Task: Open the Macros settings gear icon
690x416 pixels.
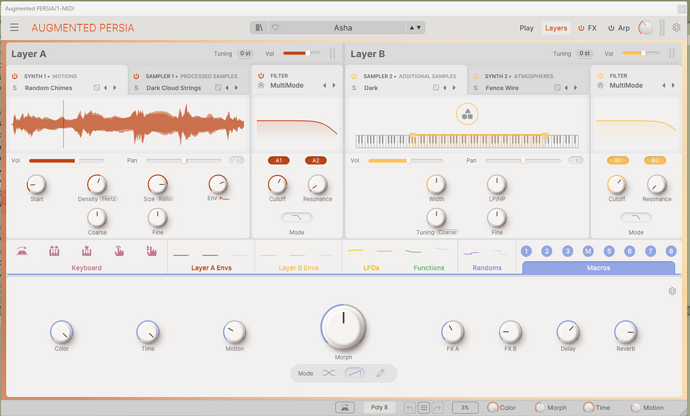Action: [672, 291]
